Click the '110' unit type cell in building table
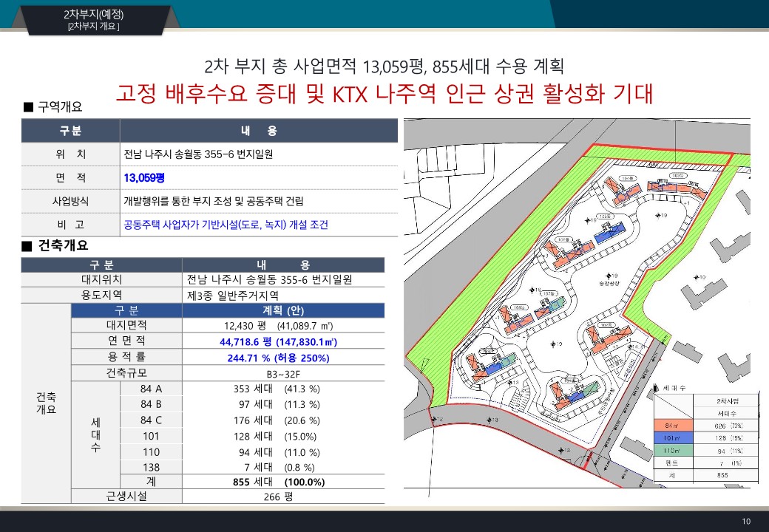 pyautogui.click(x=151, y=452)
